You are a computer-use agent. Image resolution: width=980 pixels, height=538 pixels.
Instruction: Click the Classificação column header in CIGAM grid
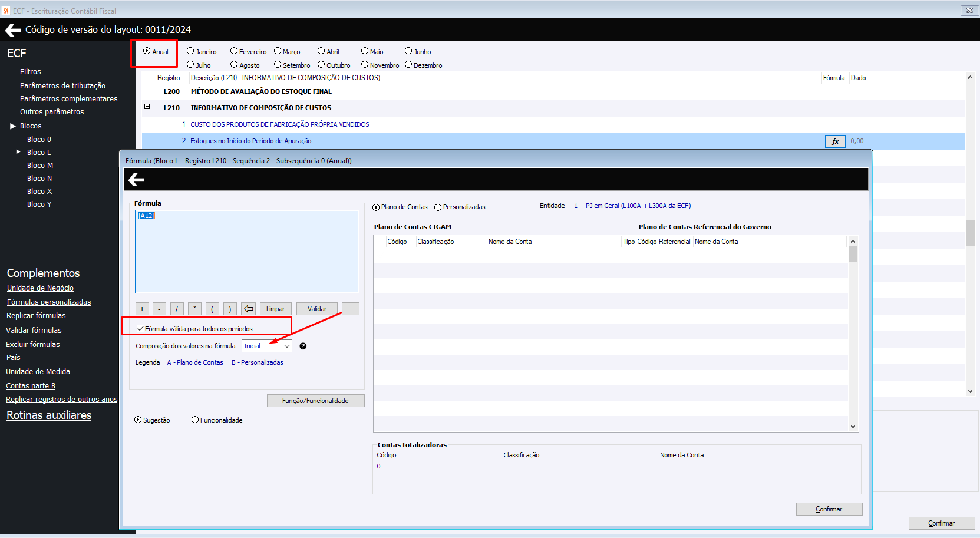(x=435, y=242)
